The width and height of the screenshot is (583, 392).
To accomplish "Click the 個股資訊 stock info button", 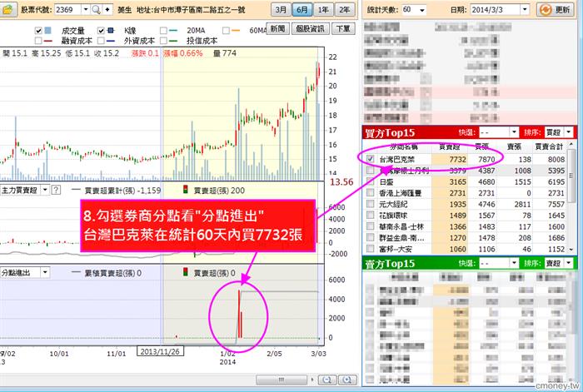I will (x=310, y=28).
